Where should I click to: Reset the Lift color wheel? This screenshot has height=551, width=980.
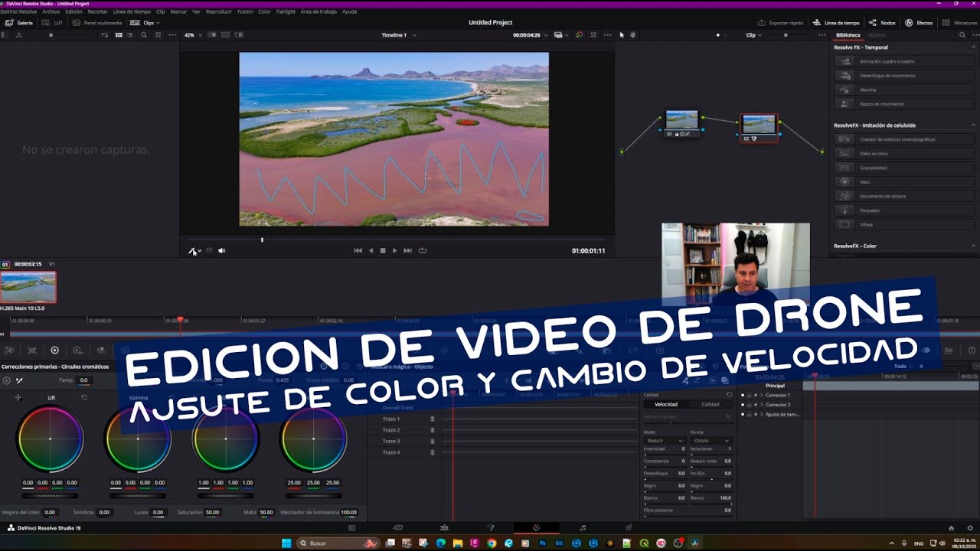pos(83,398)
